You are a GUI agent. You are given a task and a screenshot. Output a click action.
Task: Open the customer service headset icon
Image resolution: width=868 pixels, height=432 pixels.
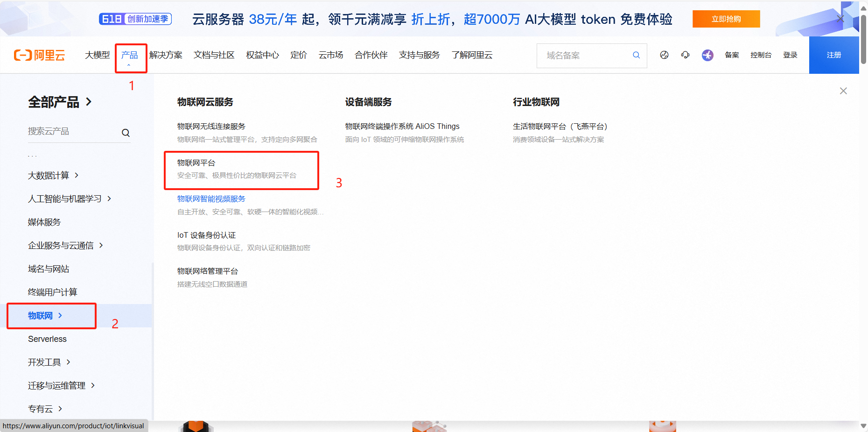coord(685,55)
